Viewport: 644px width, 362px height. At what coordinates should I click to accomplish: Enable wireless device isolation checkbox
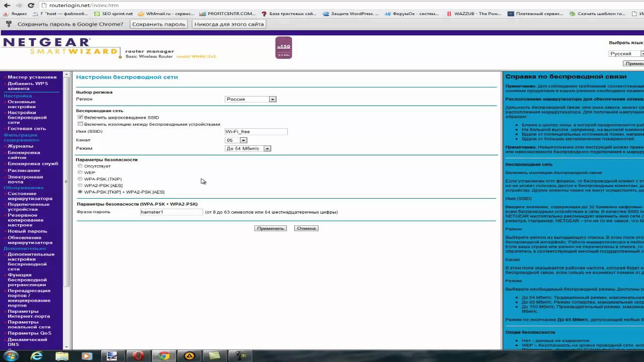click(x=80, y=124)
